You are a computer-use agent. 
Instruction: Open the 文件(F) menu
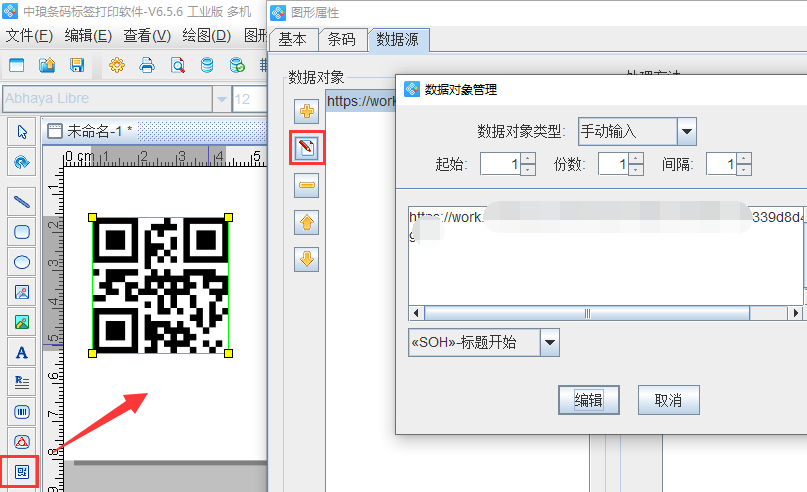29,36
